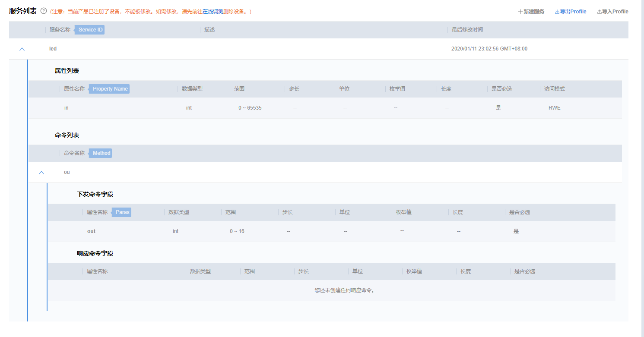
Task: Click the download icon of 导出Profile
Action: [557, 12]
